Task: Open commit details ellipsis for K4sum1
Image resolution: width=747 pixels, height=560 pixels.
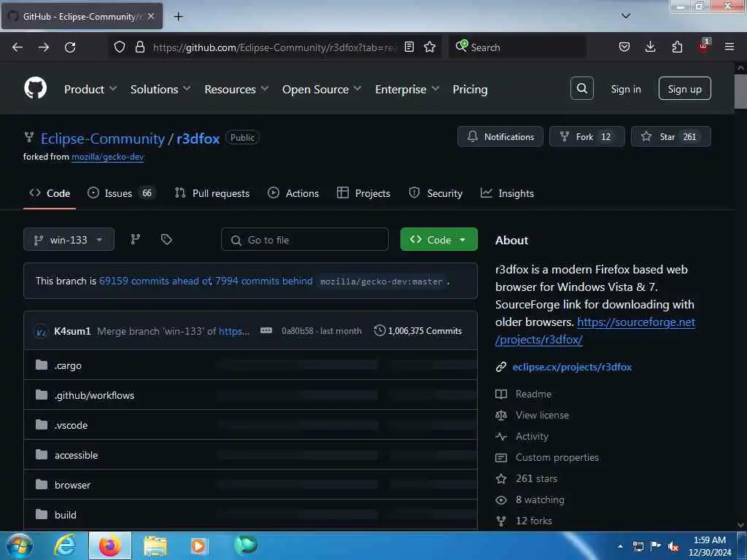Action: click(266, 330)
